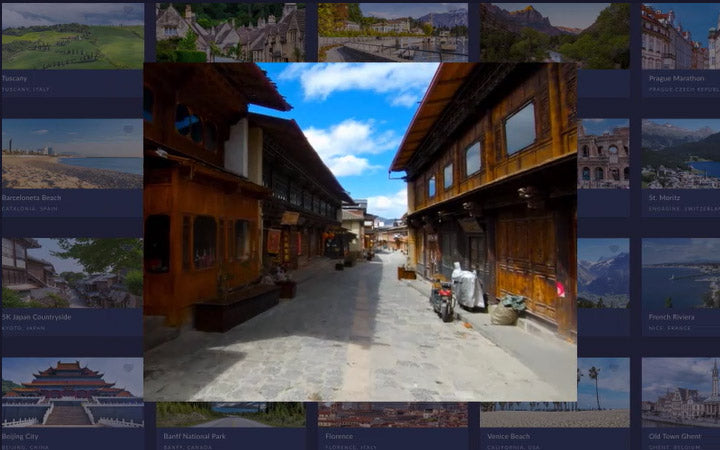Viewport: 720px width, 450px height.
Task: Open the Florence rooftops thumbnail
Action: pos(393,415)
